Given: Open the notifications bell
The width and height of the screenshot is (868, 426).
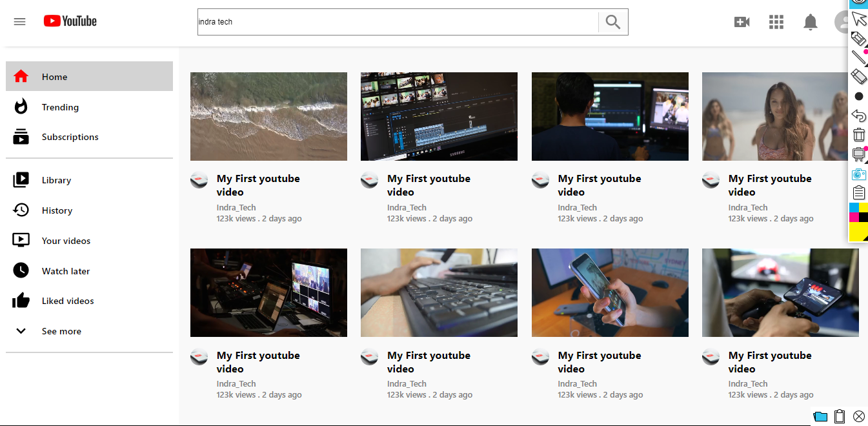Looking at the screenshot, I should (x=811, y=22).
